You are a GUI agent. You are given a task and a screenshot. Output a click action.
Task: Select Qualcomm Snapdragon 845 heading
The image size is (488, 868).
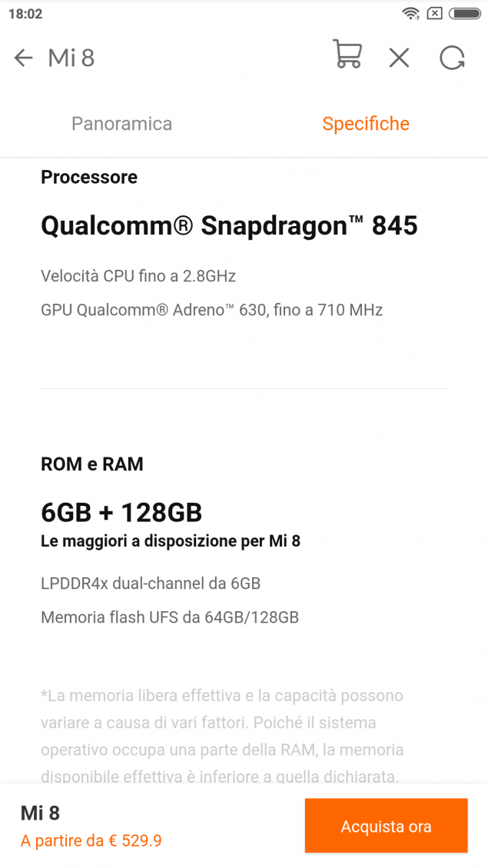(x=229, y=225)
